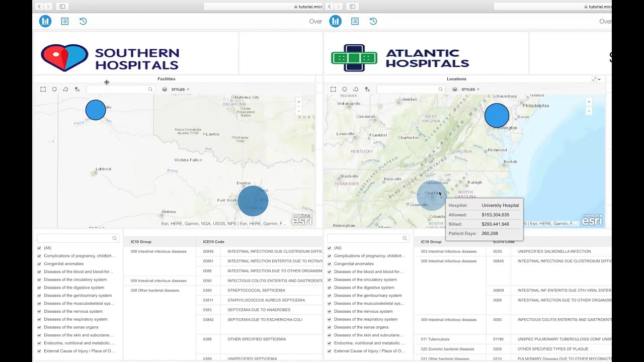Viewport: 644px width, 362px height.
Task: Toggle Diseases of the respiratory system, Atlantic list
Action: coord(330,319)
